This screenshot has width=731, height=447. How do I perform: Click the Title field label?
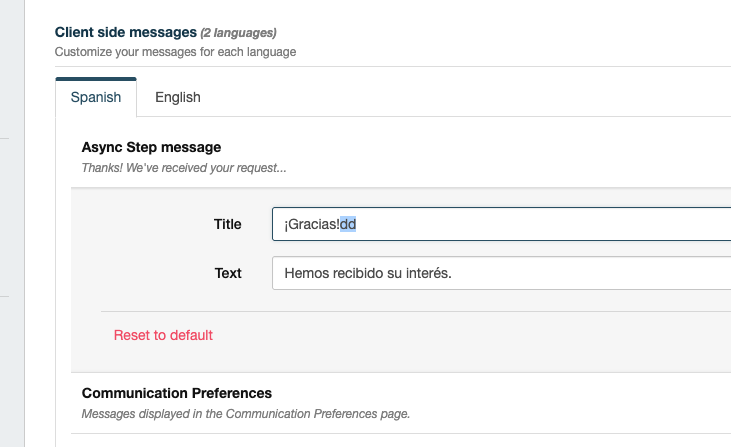(x=228, y=224)
